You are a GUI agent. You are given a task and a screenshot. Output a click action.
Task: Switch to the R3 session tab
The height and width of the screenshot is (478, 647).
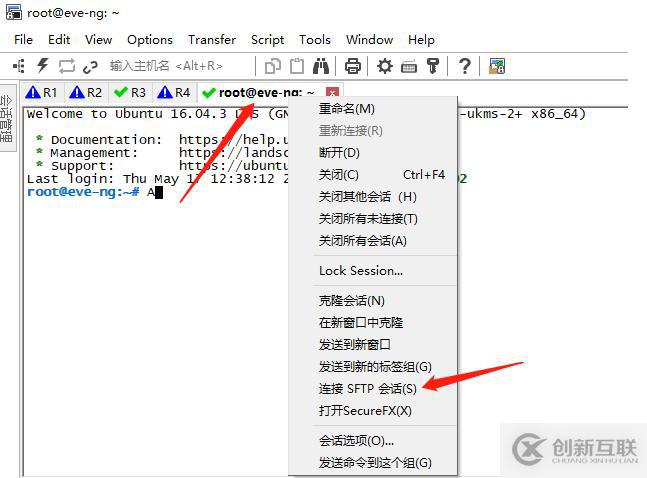[130, 92]
